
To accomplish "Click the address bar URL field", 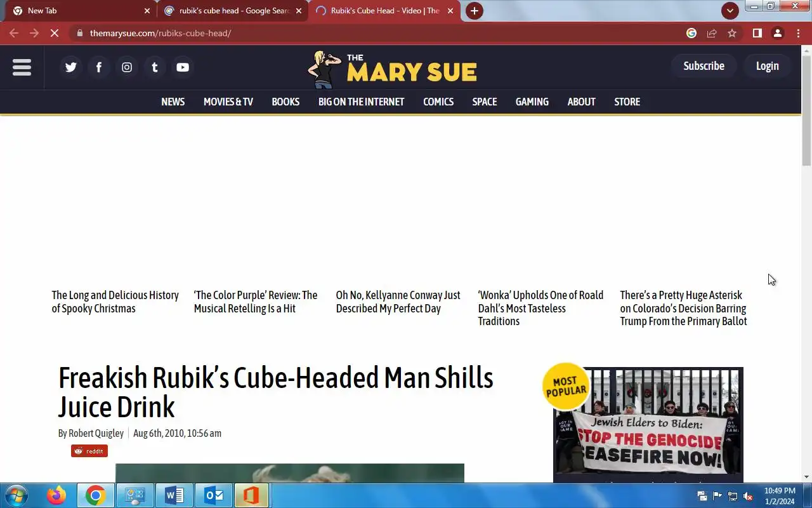I will click(381, 33).
